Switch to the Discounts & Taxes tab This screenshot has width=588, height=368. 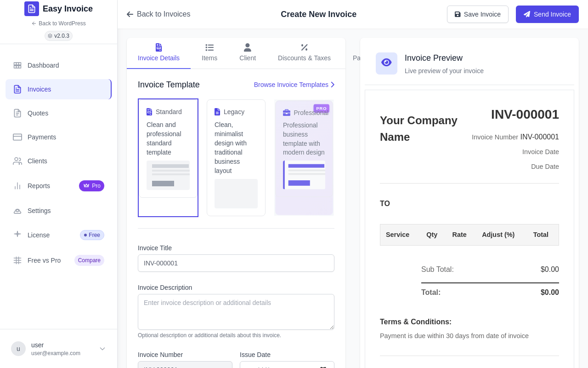(304, 53)
